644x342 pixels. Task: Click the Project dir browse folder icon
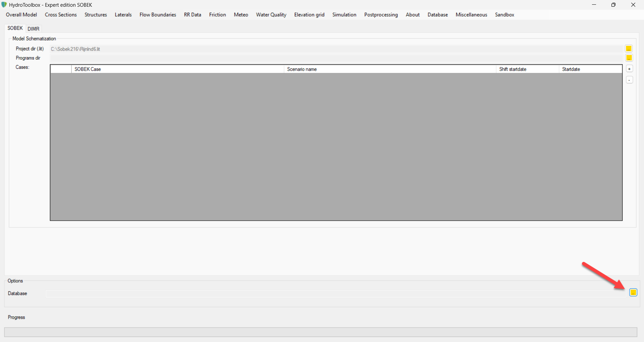[629, 49]
